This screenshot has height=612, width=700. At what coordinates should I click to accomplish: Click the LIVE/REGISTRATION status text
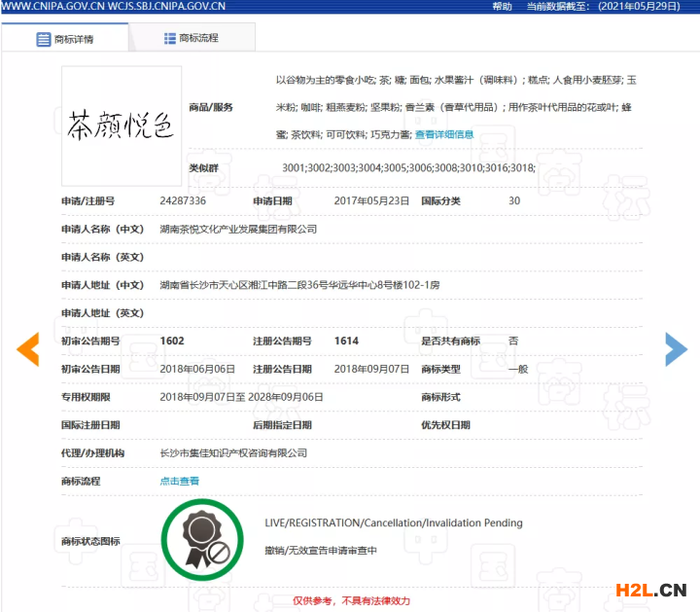pos(393,522)
